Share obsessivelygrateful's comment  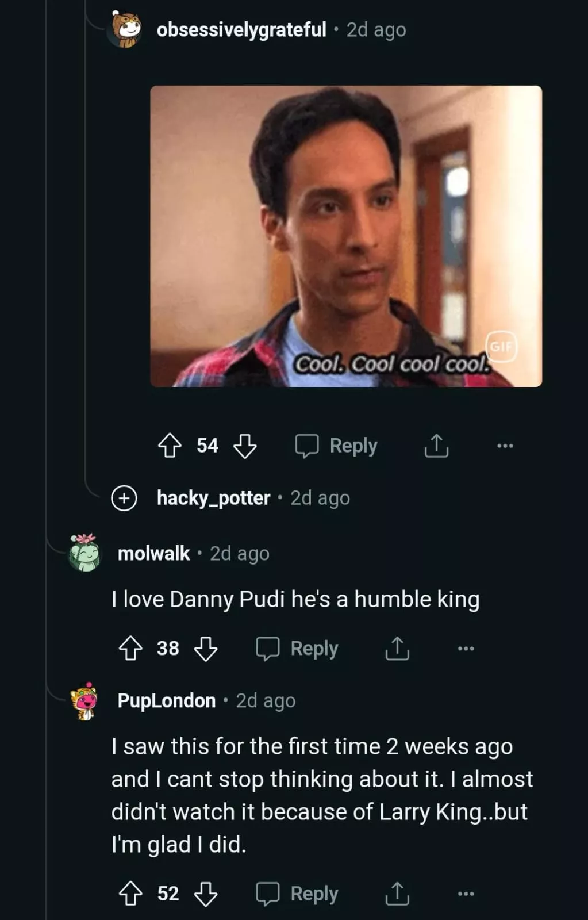(x=436, y=446)
